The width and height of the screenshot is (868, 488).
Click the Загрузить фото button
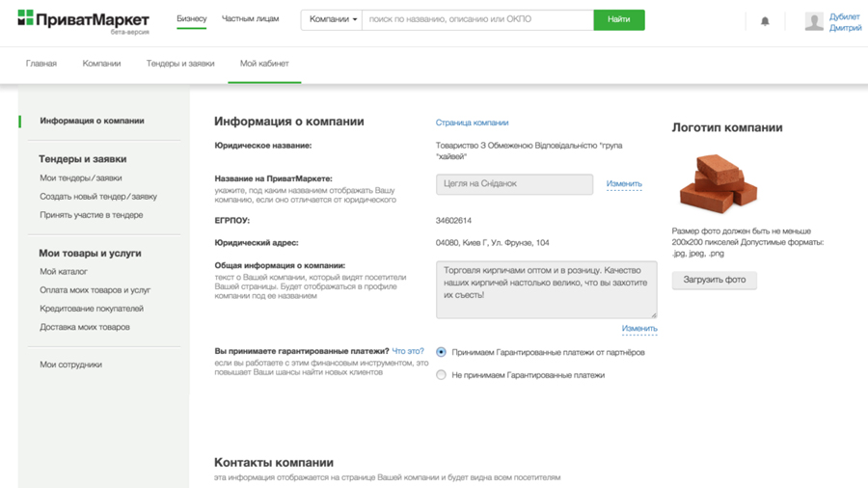tap(714, 281)
